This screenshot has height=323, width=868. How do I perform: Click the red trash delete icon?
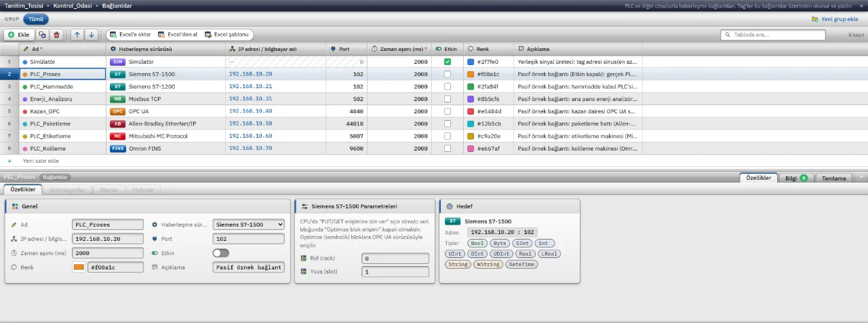[x=56, y=35]
